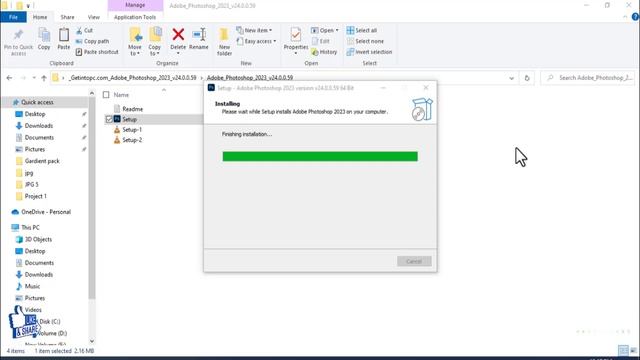Click Copy path in the ribbon
The height and width of the screenshot is (360, 640).
coord(92,41)
